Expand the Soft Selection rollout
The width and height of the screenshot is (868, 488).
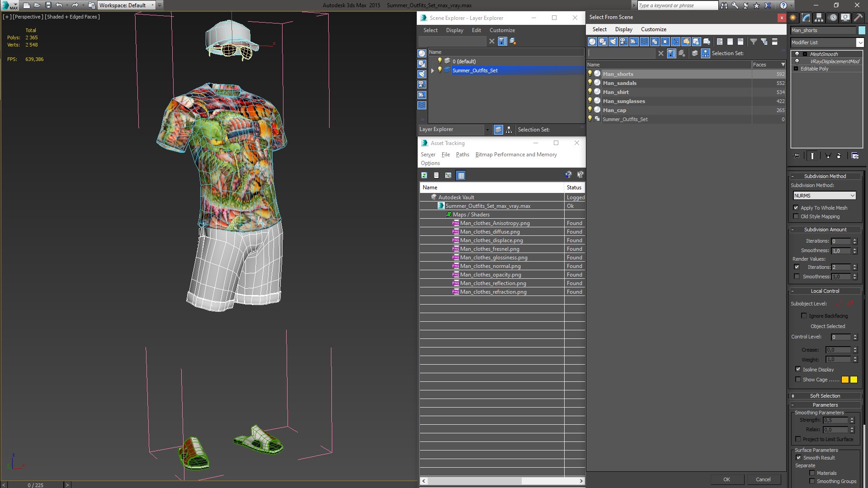825,396
